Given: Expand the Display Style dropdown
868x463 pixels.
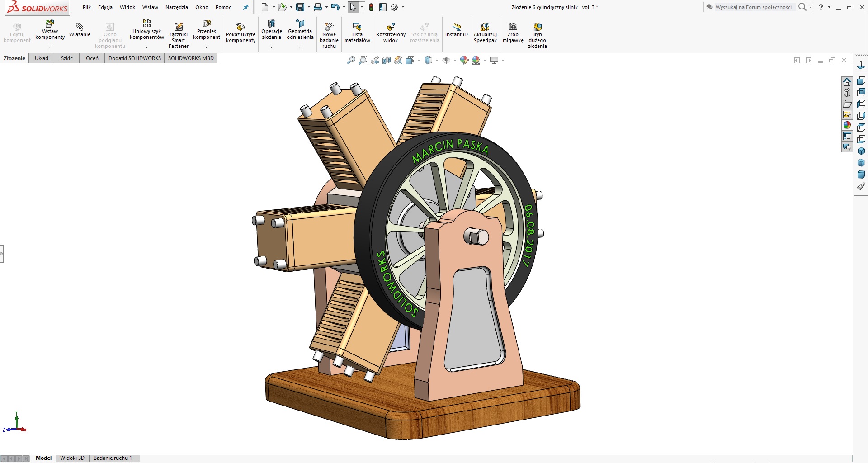Looking at the screenshot, I should (x=437, y=60).
